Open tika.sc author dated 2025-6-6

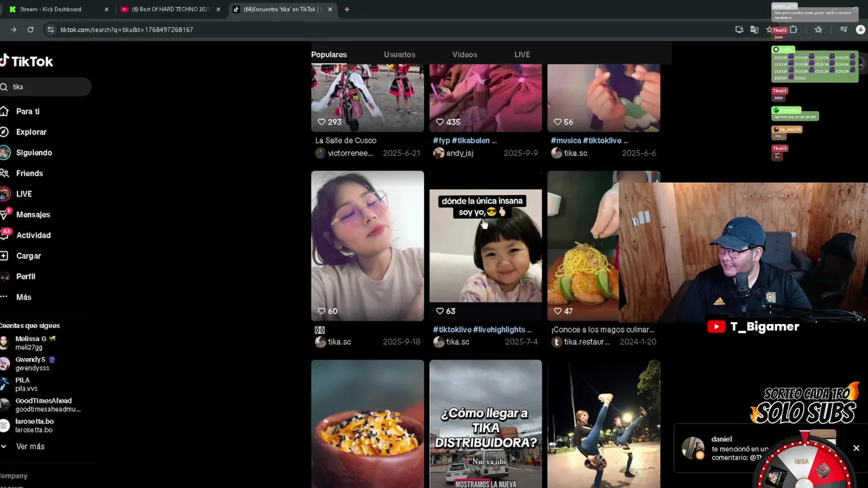(576, 153)
